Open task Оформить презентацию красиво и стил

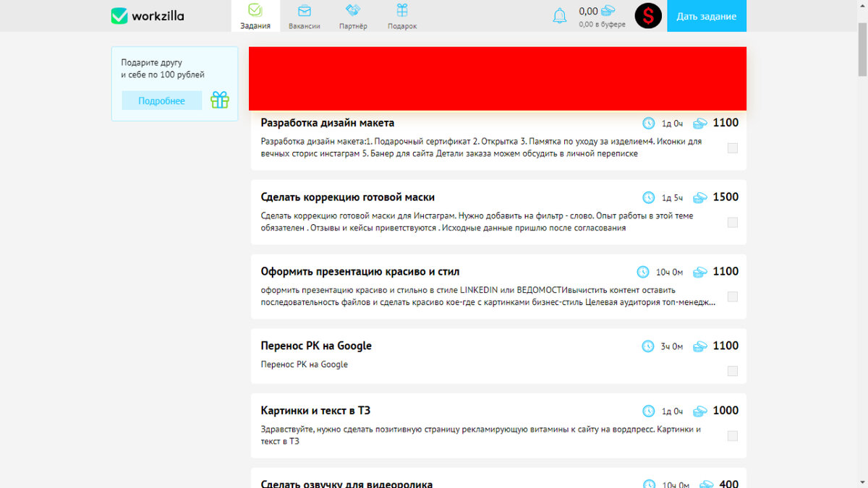pos(360,272)
